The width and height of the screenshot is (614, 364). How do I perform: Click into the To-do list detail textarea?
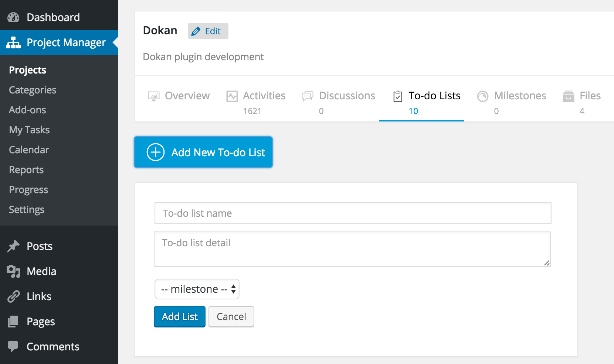(x=352, y=249)
